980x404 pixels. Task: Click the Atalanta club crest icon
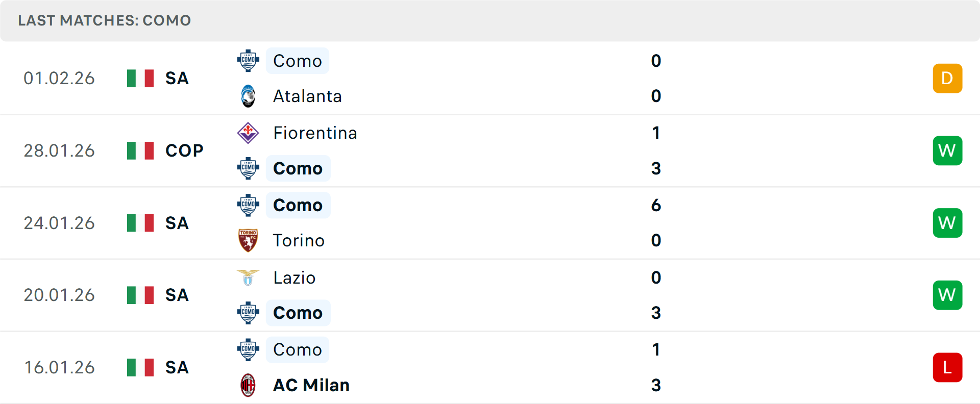coord(248,96)
